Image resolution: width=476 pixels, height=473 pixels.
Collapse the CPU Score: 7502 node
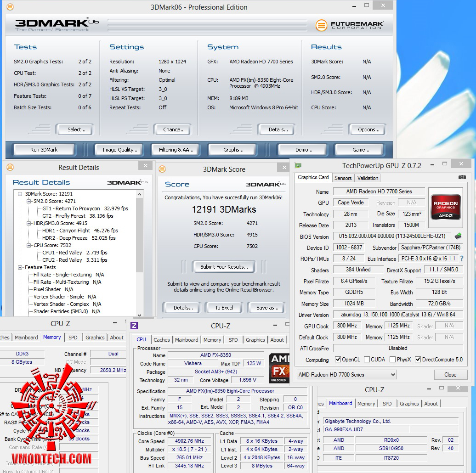28,245
